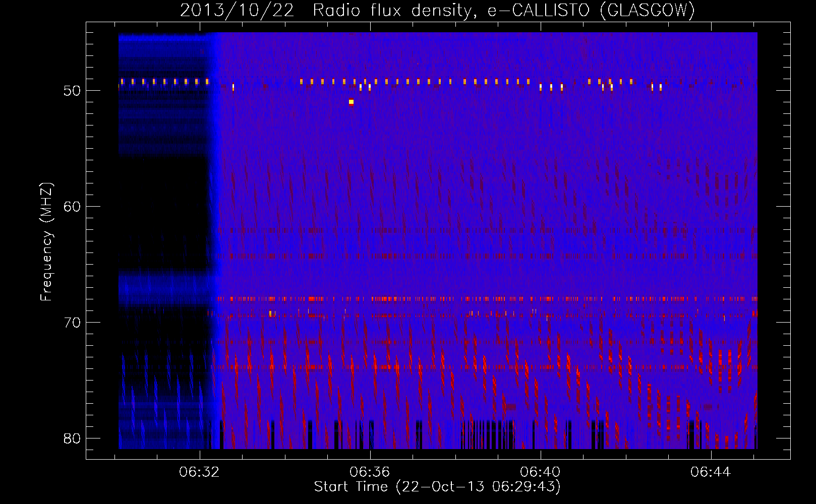816x504 pixels.
Task: Click the 70 MHz frequency tick label
Action: click(x=73, y=322)
